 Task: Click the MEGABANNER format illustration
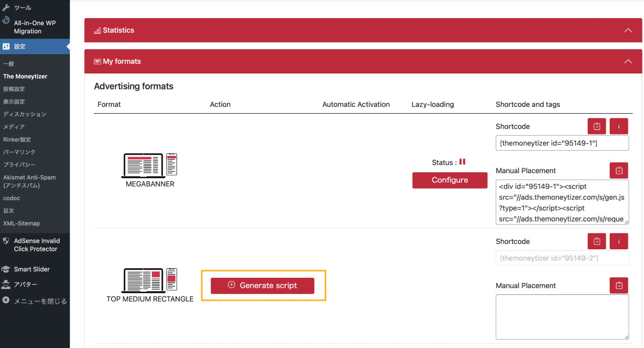pos(150,166)
